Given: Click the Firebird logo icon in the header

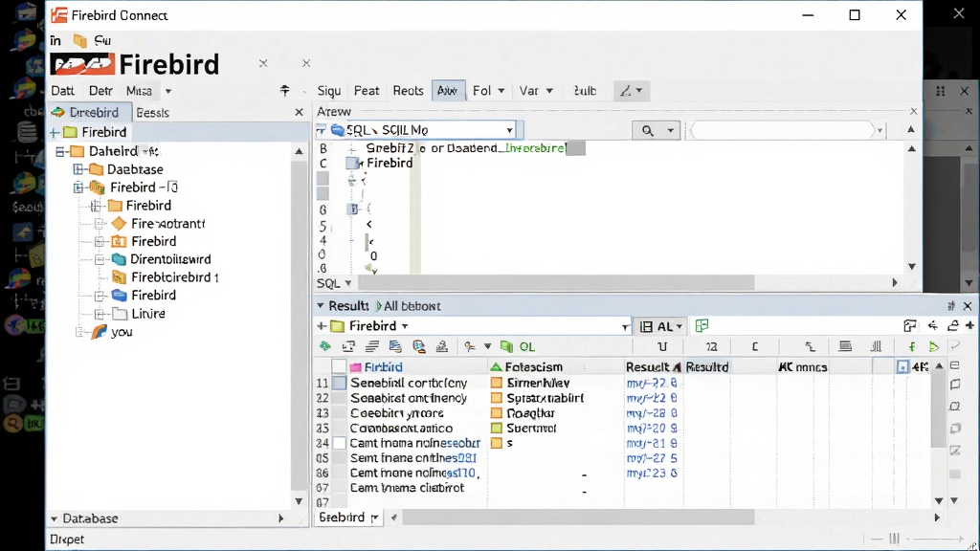Looking at the screenshot, I should tap(82, 64).
